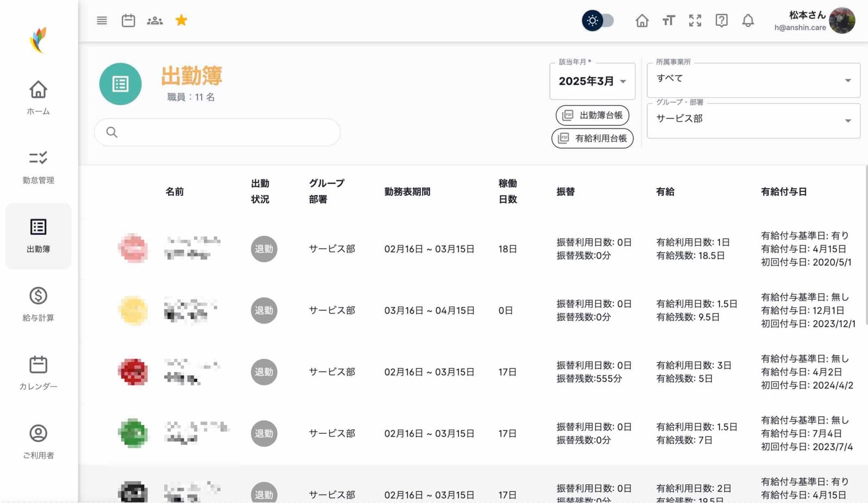This screenshot has width=868, height=503.
Task: Open ホーム in the sidebar
Action: click(39, 98)
